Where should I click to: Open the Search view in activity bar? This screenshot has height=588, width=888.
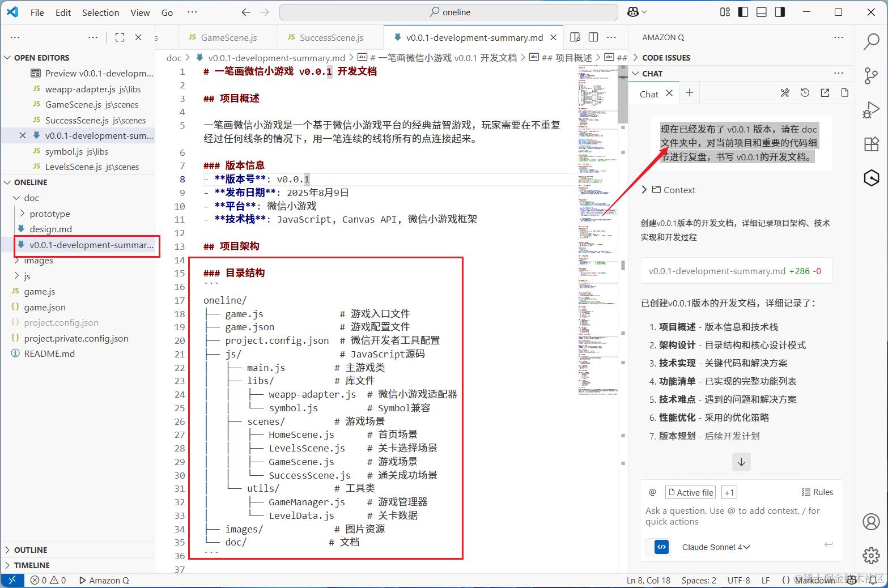[871, 41]
